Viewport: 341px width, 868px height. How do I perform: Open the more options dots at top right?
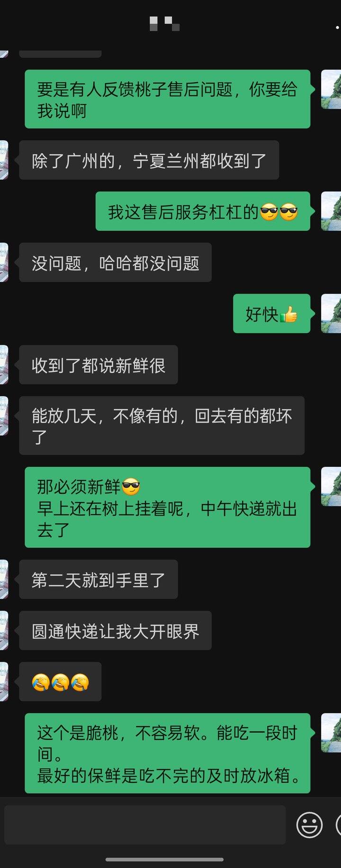click(x=337, y=27)
